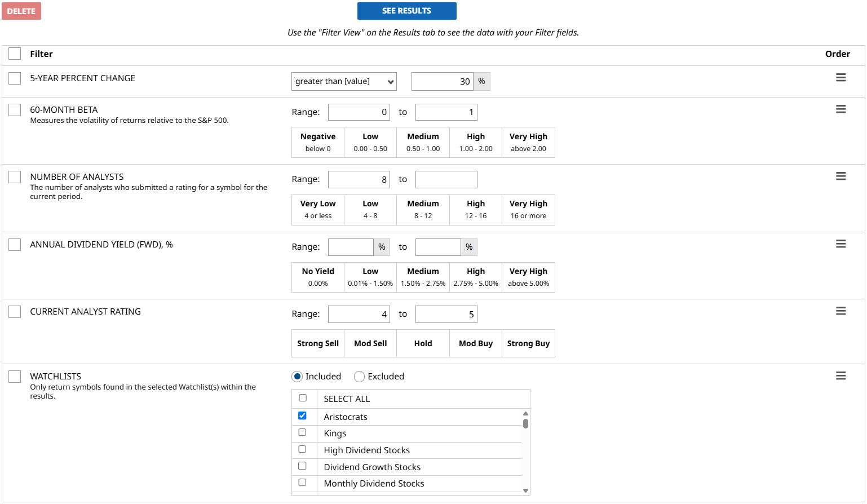Click the reorder handle for Current Analyst Rating
The width and height of the screenshot is (867, 504).
(x=841, y=311)
